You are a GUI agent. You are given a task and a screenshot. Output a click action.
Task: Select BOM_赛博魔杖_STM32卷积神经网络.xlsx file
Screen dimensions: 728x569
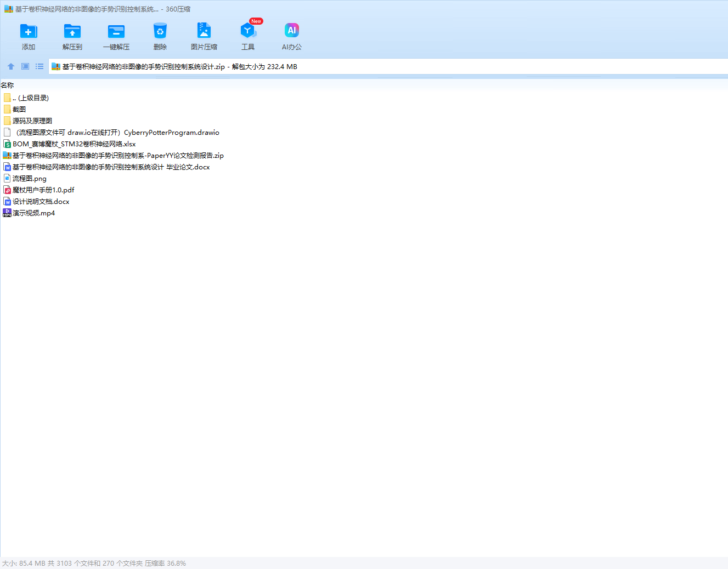coord(70,144)
